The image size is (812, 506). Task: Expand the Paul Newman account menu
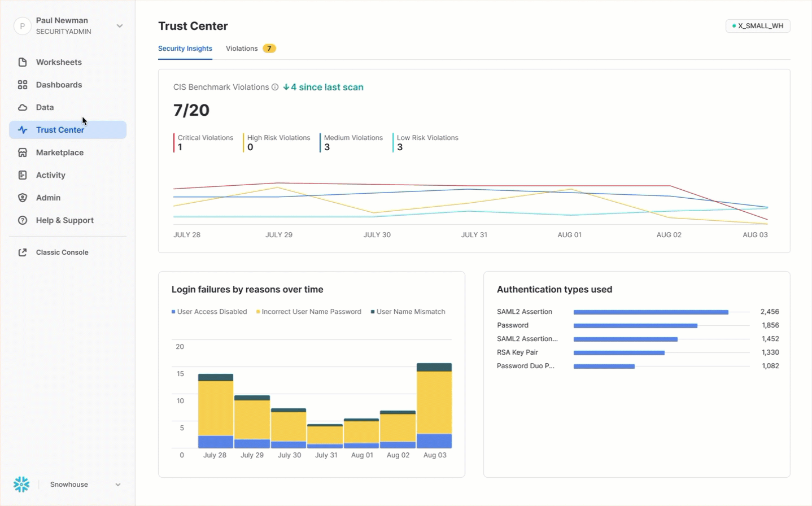(119, 26)
